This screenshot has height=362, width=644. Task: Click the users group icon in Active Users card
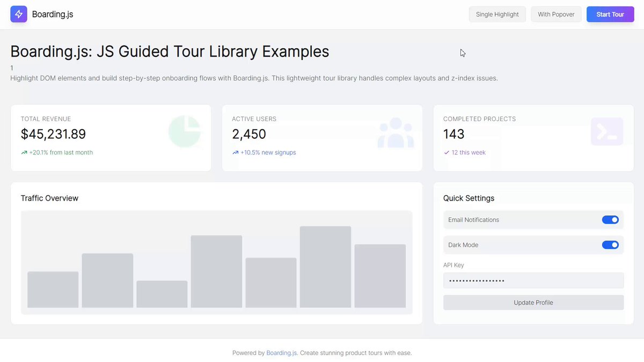pyautogui.click(x=396, y=132)
